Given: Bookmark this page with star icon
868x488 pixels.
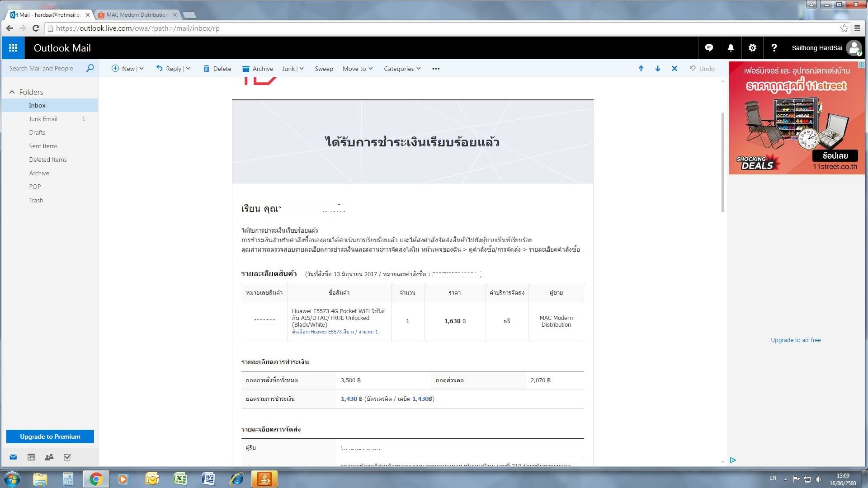Looking at the screenshot, I should 844,28.
